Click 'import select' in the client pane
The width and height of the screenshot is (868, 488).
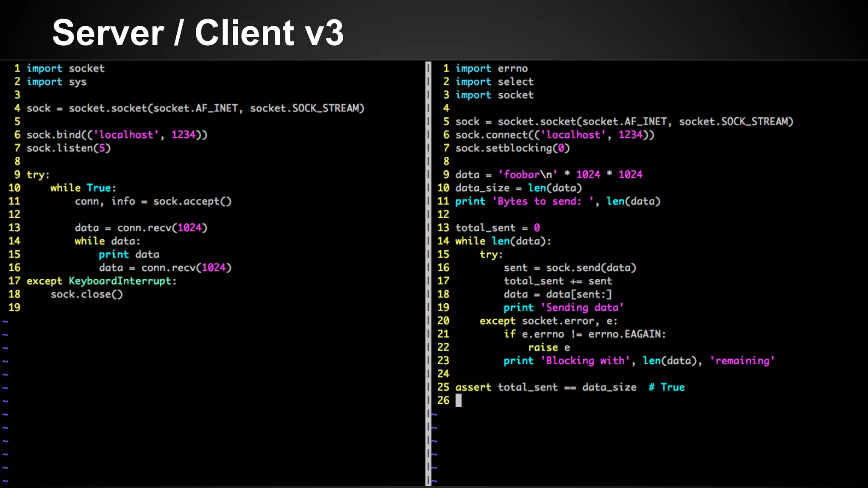[495, 82]
